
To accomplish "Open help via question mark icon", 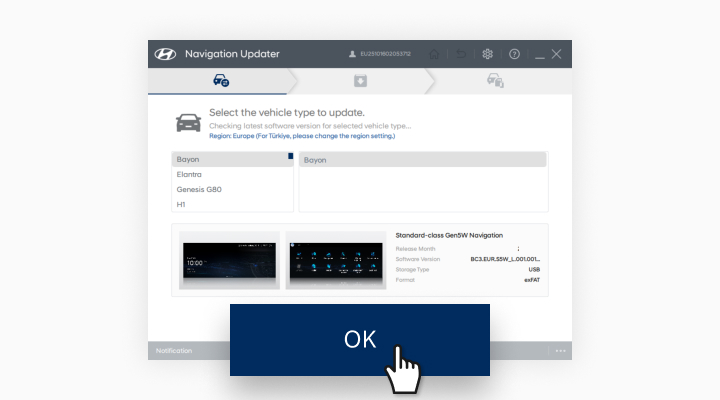I will click(514, 54).
